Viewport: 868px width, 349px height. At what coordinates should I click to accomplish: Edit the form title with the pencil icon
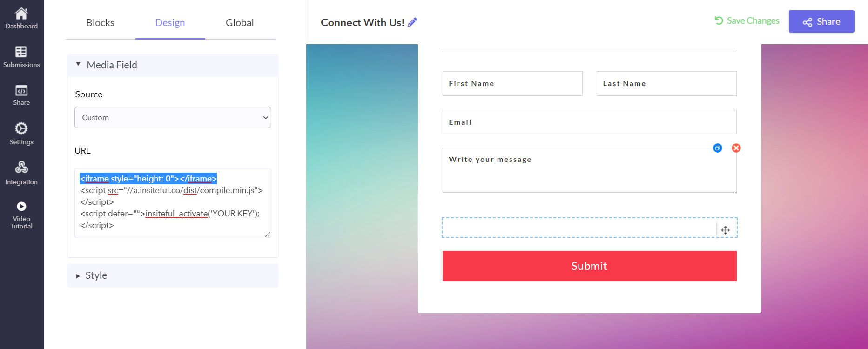(x=411, y=22)
